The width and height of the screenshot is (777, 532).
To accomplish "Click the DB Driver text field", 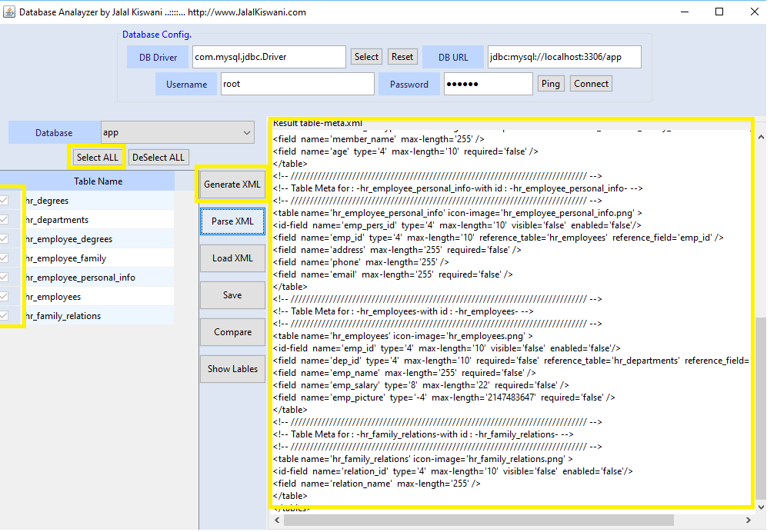I will [268, 57].
